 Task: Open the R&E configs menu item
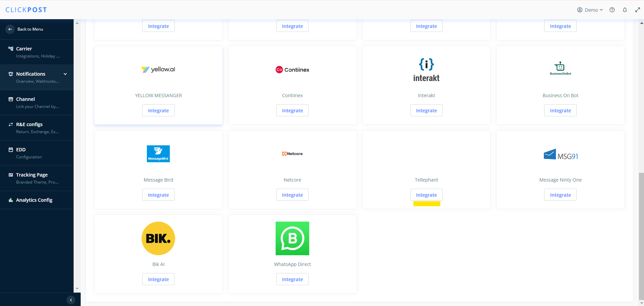click(x=37, y=128)
